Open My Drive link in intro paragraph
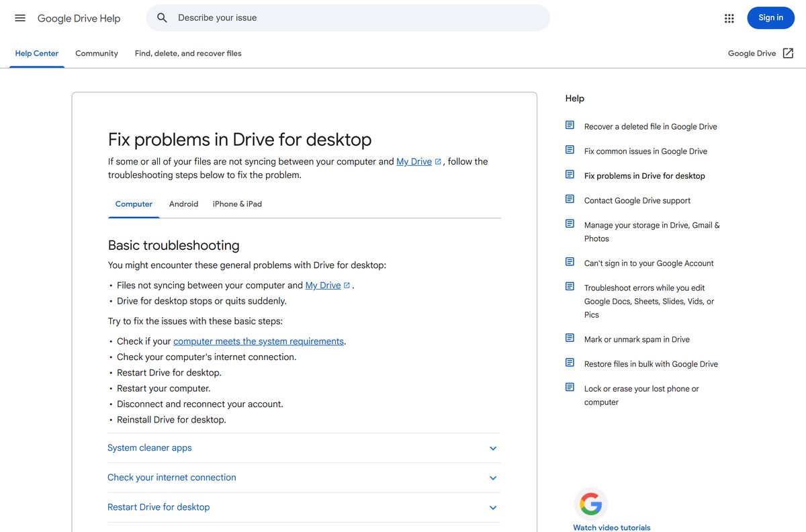Screen dimensions: 806x532 click(414, 161)
